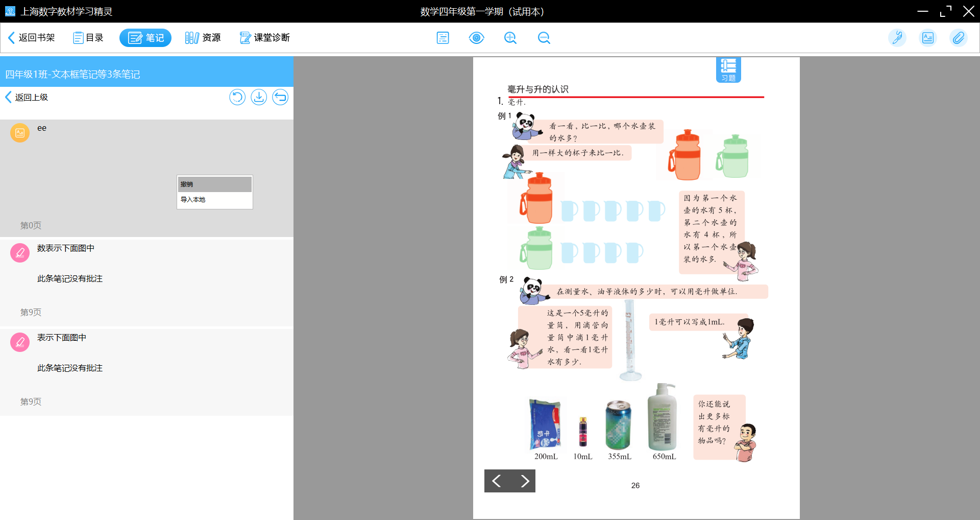Open the 习题 exercises bookmark on page
Viewport: 980px width, 520px height.
tap(728, 70)
